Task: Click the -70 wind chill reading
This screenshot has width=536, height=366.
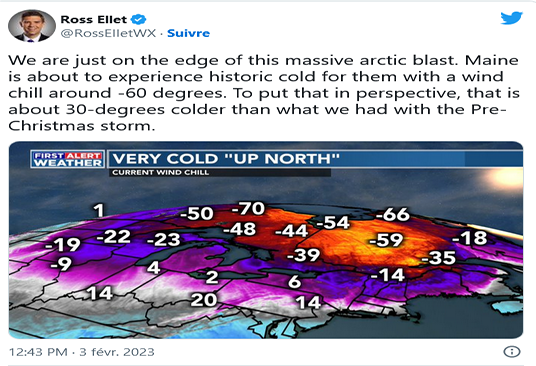Action: click(x=248, y=208)
